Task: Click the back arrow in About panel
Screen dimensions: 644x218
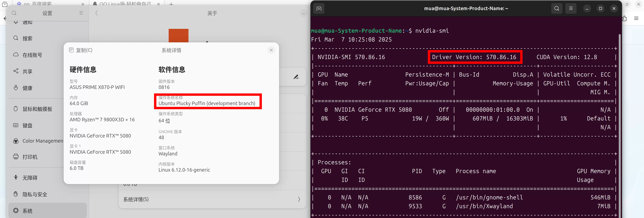Action: [x=96, y=13]
